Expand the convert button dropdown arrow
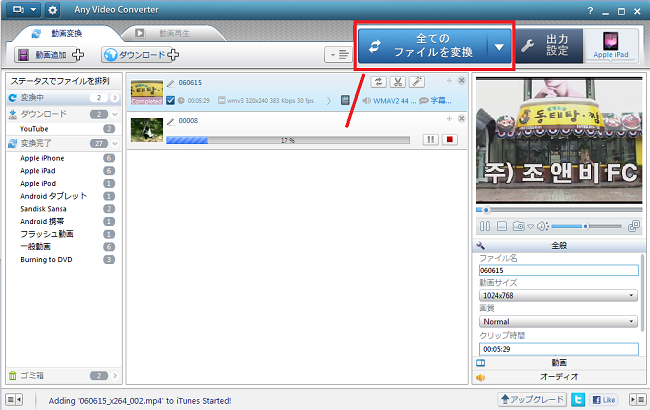 click(x=499, y=47)
